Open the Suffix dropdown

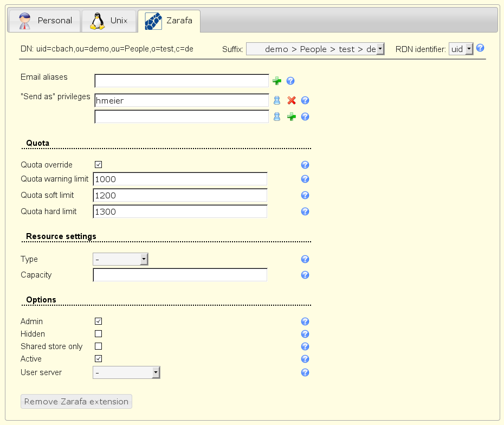click(315, 49)
